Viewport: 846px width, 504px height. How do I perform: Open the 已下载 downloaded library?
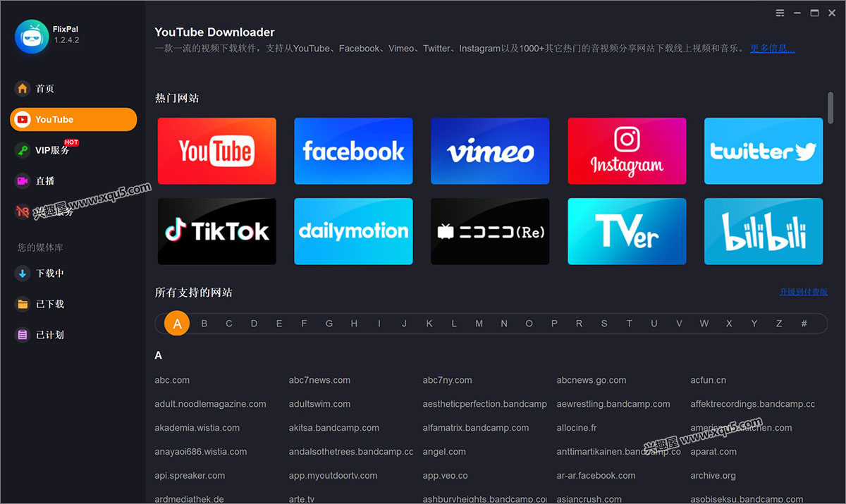tap(50, 305)
